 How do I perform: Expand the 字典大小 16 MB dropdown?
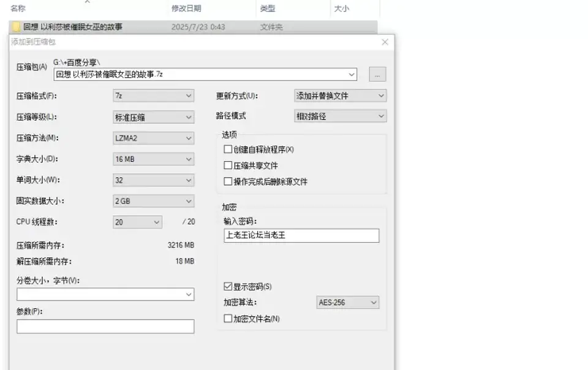pos(153,159)
